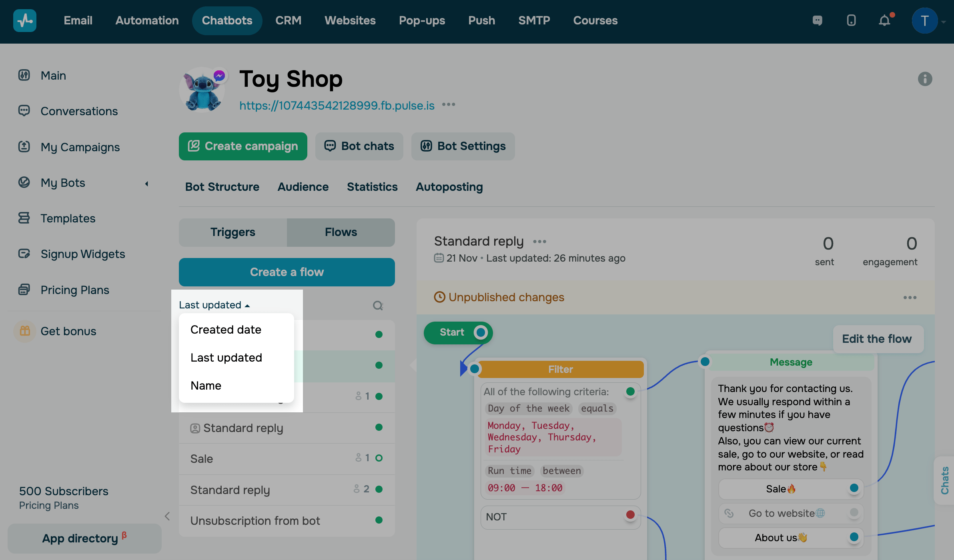Open the mobile device icon in header

(x=851, y=20)
